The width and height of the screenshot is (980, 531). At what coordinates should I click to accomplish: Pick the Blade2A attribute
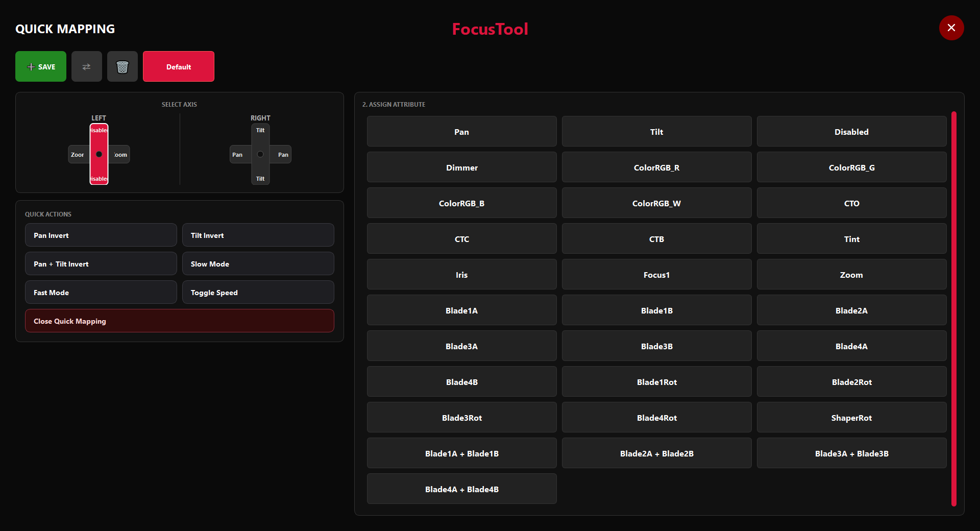(852, 310)
